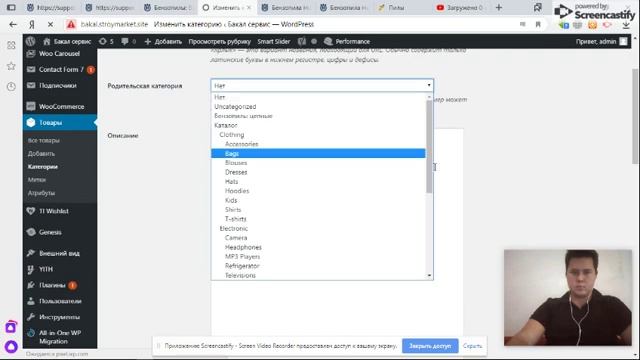Select Нет option in dropdown list
Viewport: 640px width, 360px height.
(318, 97)
